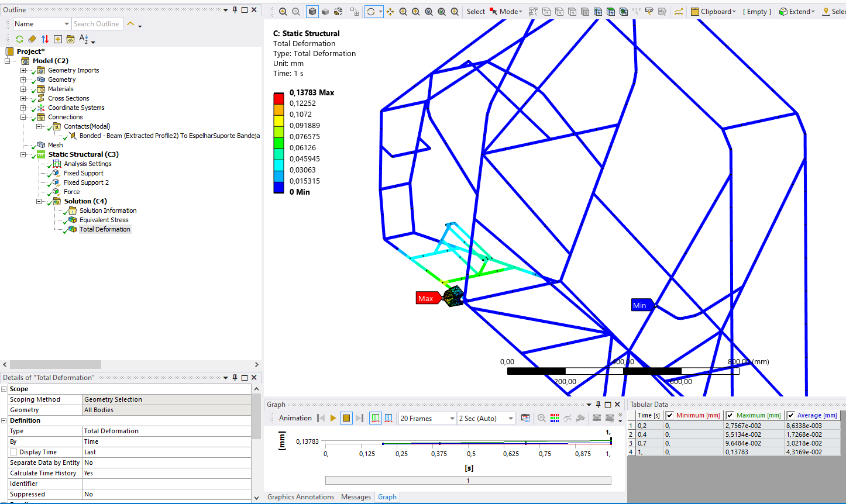
Task: Click the Select label in toolbar
Action: 476,12
